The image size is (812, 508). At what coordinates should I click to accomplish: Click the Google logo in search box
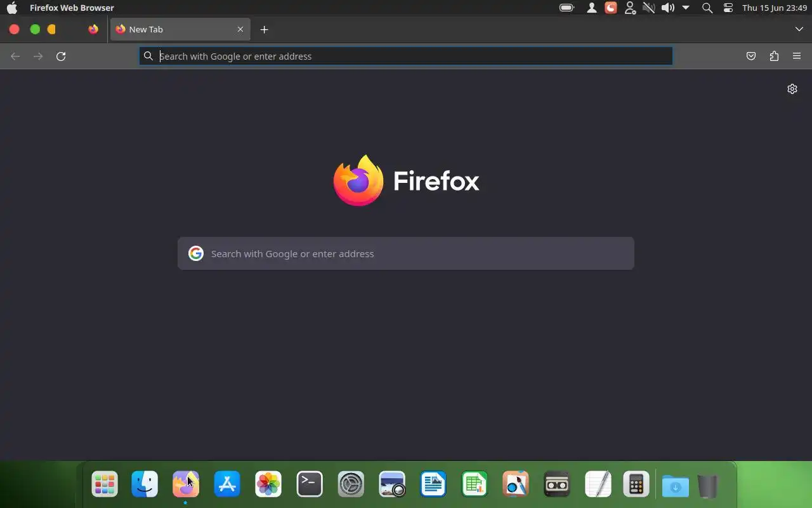click(x=196, y=253)
